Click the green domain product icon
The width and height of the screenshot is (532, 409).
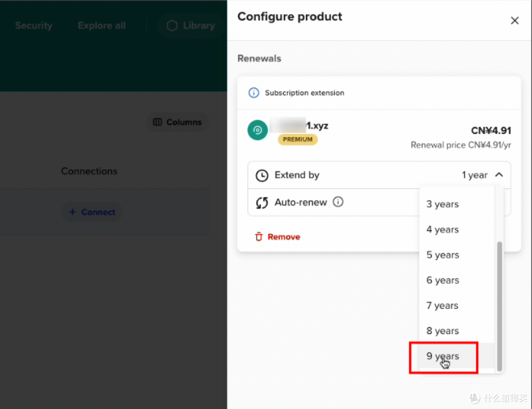pyautogui.click(x=257, y=130)
